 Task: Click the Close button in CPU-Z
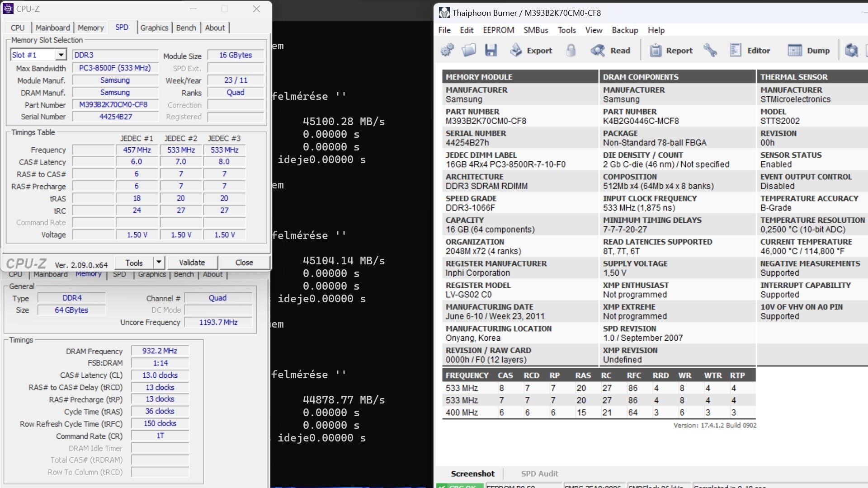pyautogui.click(x=244, y=262)
